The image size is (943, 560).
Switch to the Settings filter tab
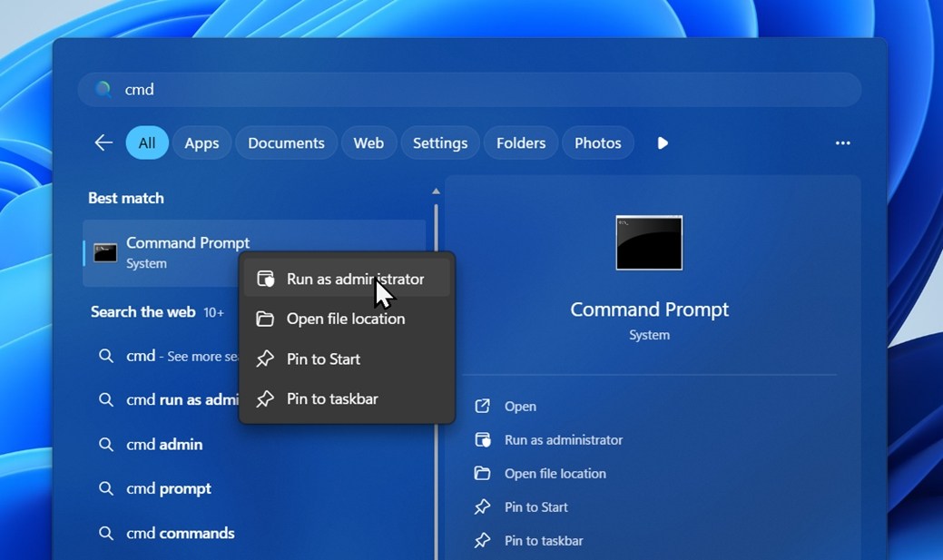tap(440, 142)
